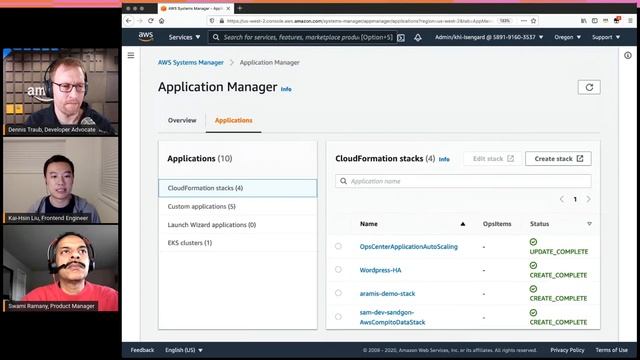Screen dimensions: 640x360
Task: Click Kai-Hsin Liu's video thumbnail
Action: [x=60, y=180]
